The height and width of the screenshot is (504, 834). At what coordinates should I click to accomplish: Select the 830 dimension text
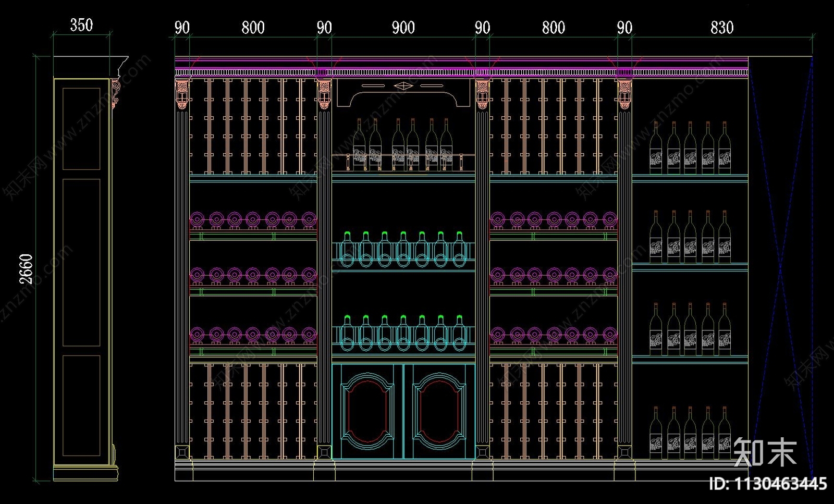722,28
